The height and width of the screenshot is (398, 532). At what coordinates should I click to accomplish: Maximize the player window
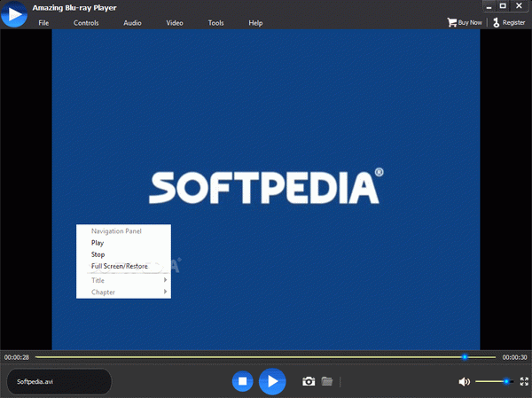[503, 6]
